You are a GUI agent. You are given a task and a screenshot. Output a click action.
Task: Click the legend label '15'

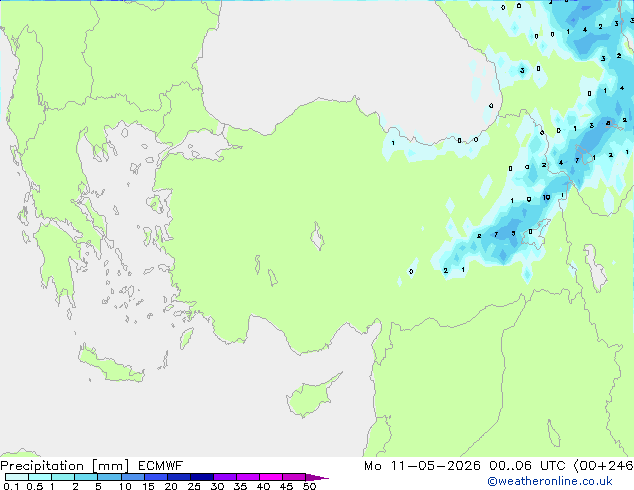148,486
